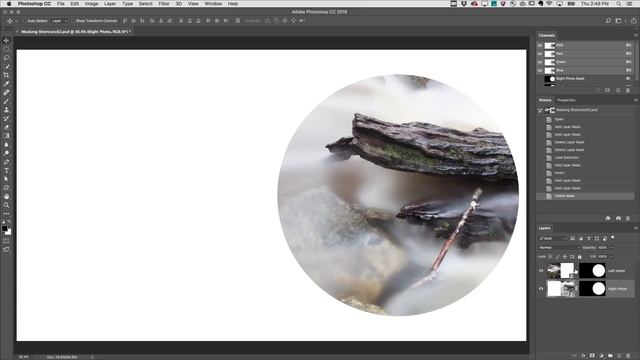Screen dimensions: 640x360
Task: Open the layer filter Kind dropdown
Action: pyautogui.click(x=553, y=238)
